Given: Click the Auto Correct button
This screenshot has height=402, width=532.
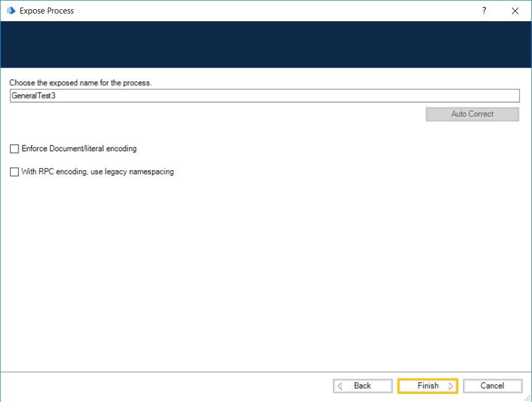Looking at the screenshot, I should [x=472, y=114].
